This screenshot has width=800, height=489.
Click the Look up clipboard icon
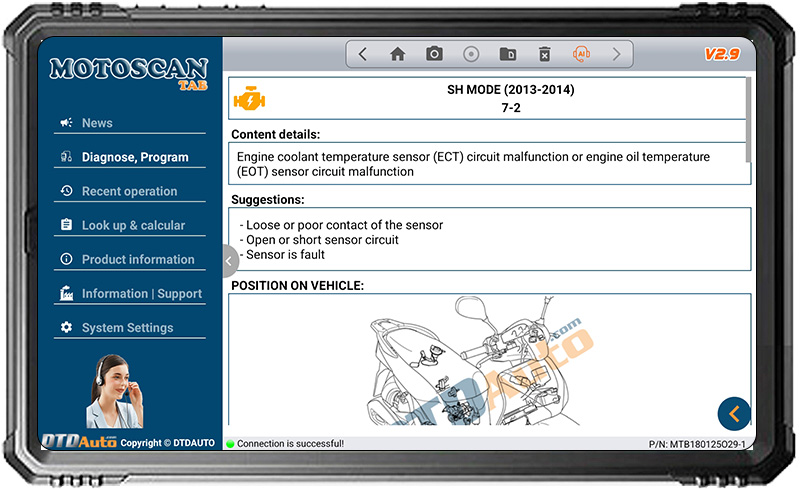(66, 225)
